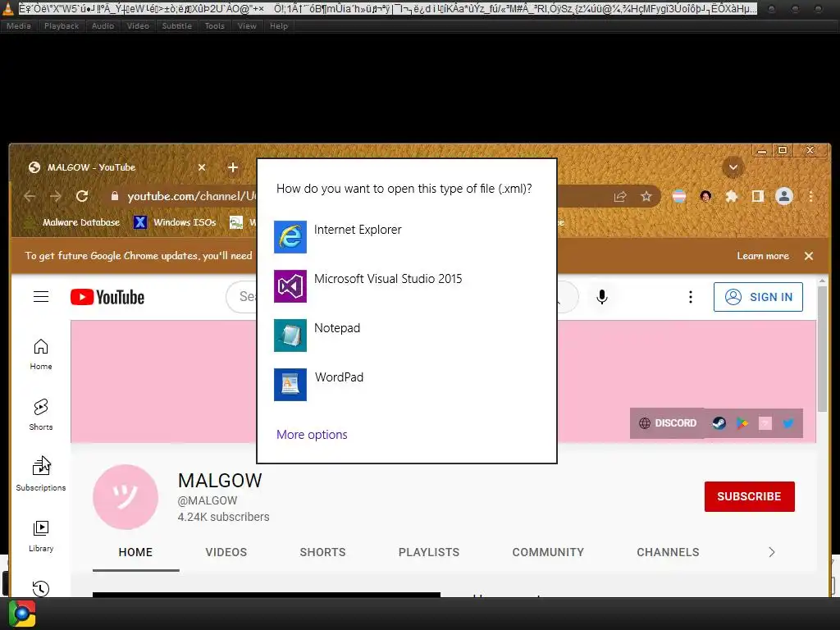Show more channel tabs with right chevron
This screenshot has width=840, height=630.
click(x=771, y=552)
